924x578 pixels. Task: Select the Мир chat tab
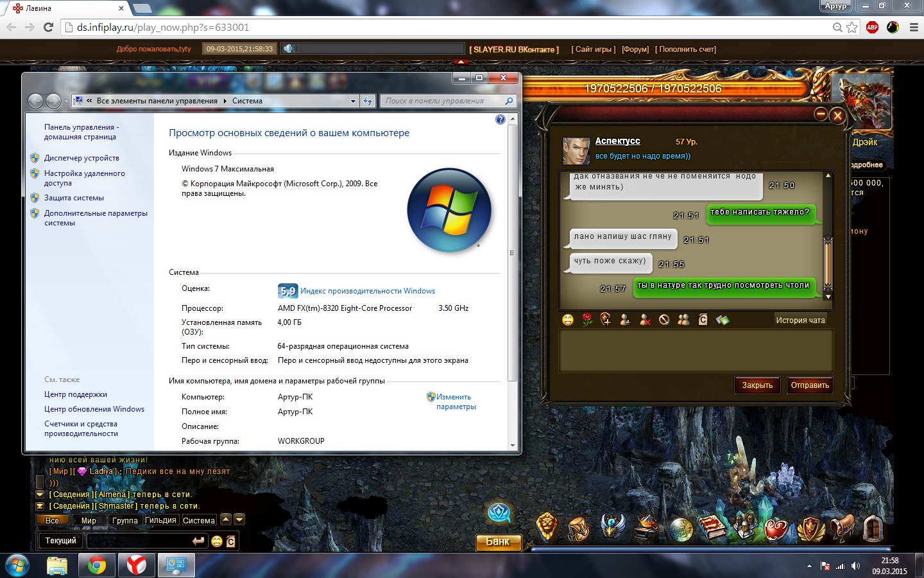click(89, 520)
